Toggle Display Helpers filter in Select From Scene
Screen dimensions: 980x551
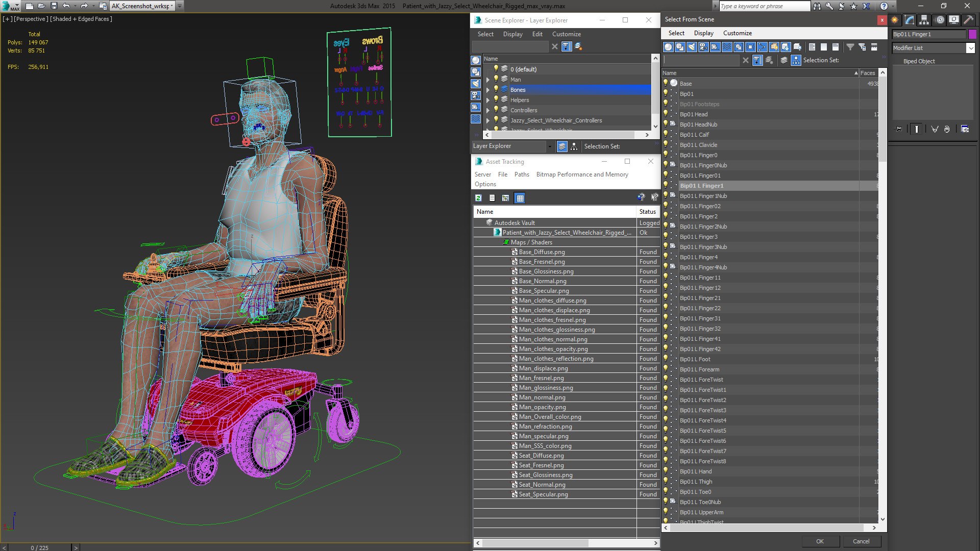[x=715, y=47]
